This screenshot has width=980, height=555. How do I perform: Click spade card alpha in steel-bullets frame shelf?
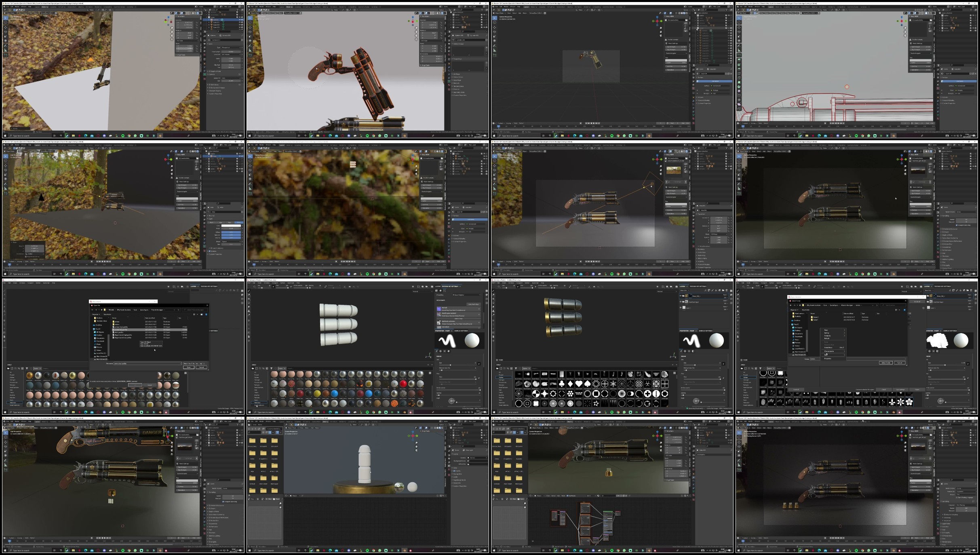(587, 384)
